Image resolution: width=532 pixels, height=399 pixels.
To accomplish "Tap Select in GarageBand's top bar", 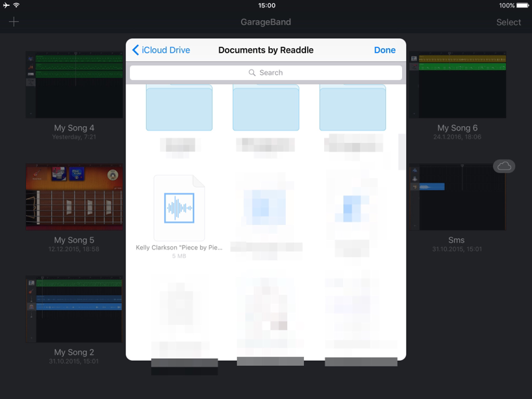I will [508, 22].
